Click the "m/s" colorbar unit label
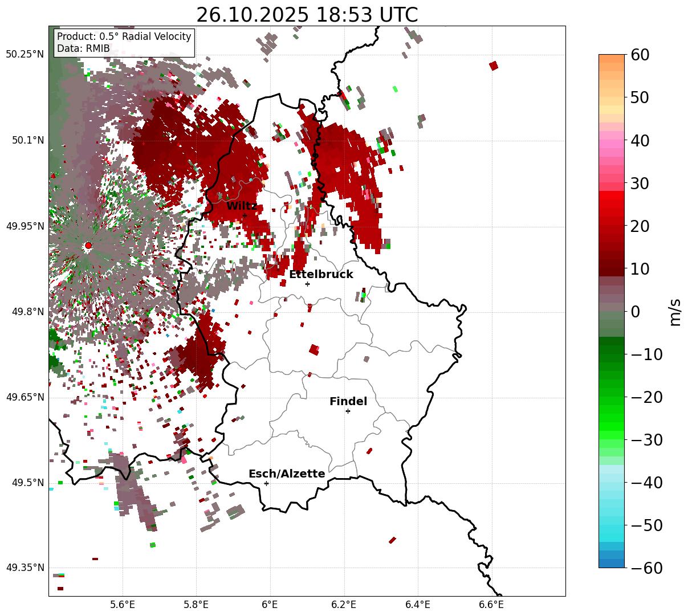Viewport: 688px width, 616px height. point(675,311)
